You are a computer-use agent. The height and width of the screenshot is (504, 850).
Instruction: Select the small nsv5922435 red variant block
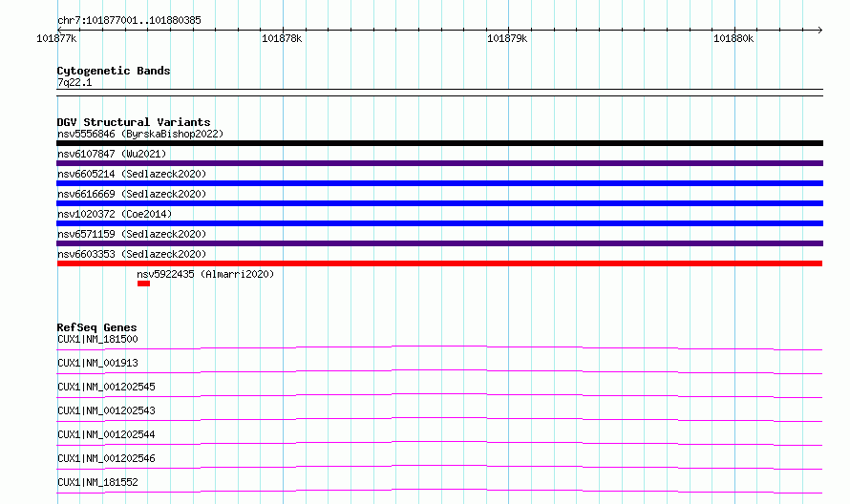click(x=143, y=283)
